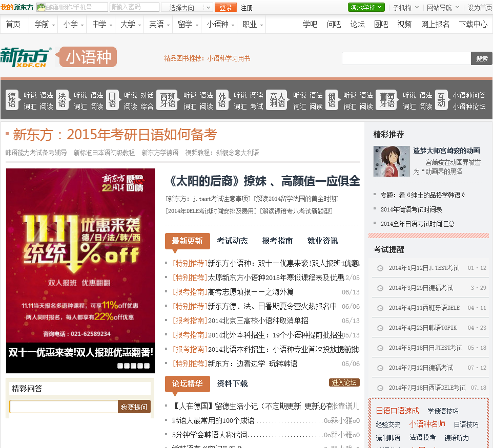Open article 《太阳的后裔》撩妹、高颜值一应俱全

pyautogui.click(x=263, y=181)
